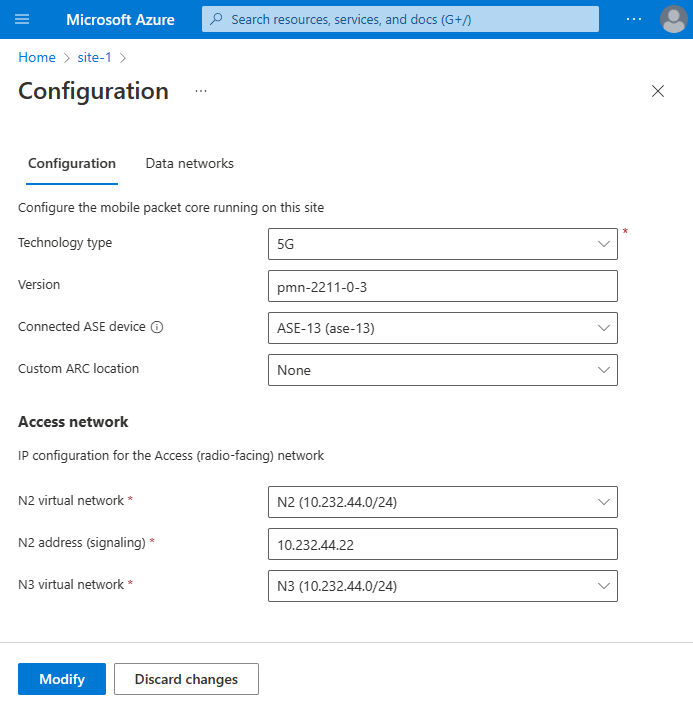Click the search magnifier icon
Image resolution: width=693 pixels, height=713 pixels.
[x=217, y=19]
